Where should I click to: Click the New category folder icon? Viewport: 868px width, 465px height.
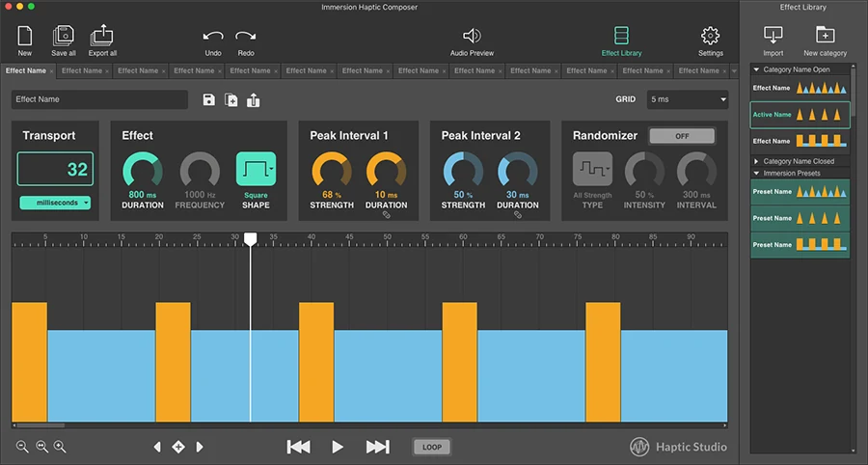pyautogui.click(x=825, y=35)
